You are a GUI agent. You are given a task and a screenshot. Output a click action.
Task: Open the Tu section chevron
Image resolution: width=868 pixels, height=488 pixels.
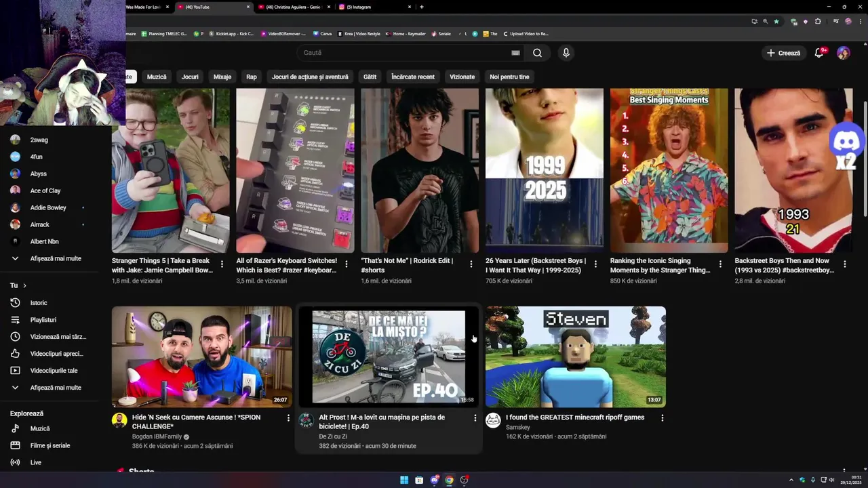pos(24,285)
